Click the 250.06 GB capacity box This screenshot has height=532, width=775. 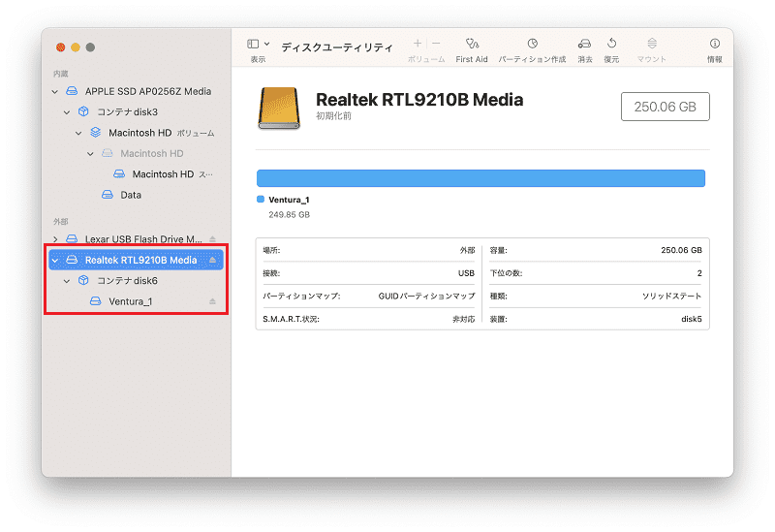[x=666, y=107]
